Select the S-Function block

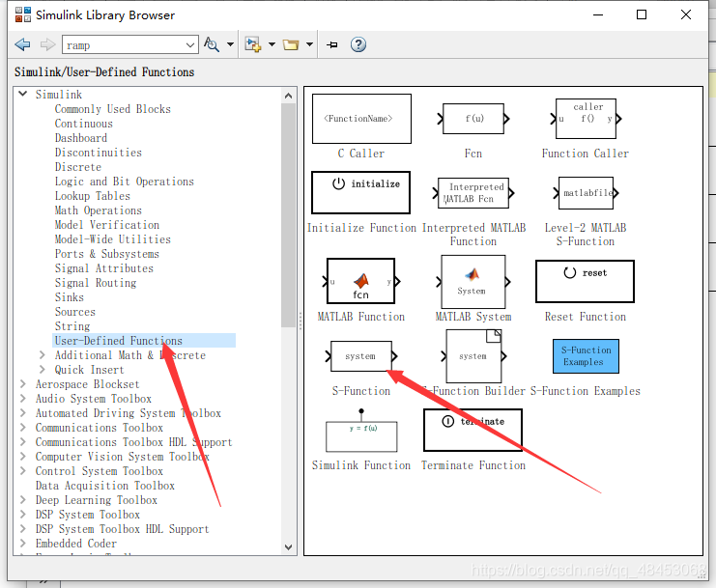click(360, 356)
